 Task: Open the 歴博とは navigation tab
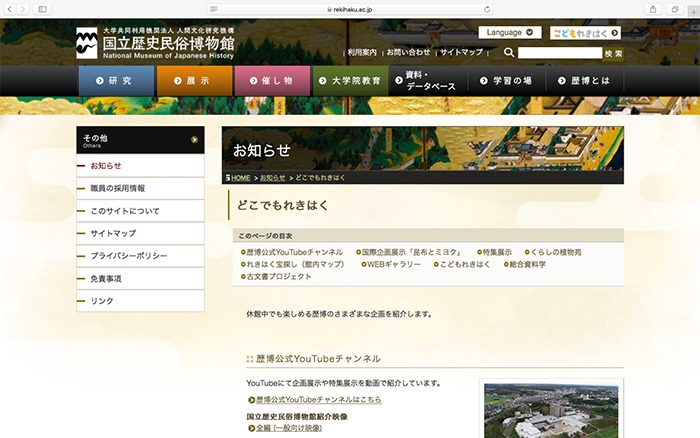coord(584,81)
